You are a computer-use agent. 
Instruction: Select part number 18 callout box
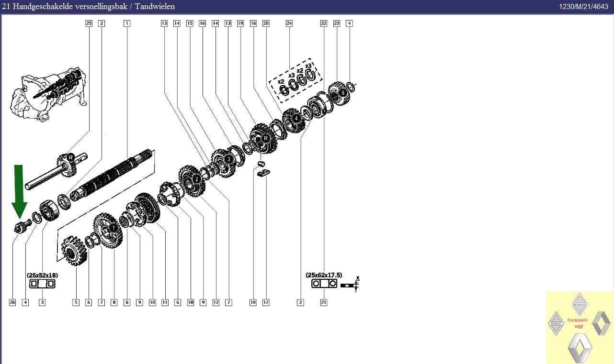tap(253, 302)
